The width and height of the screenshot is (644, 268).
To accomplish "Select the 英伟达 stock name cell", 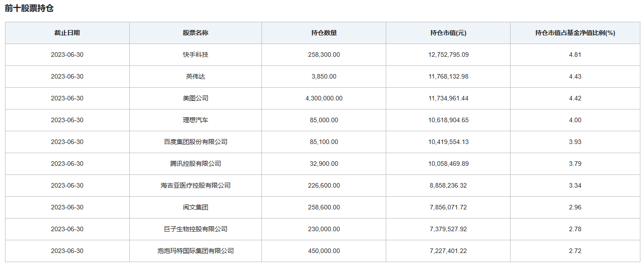I will pos(196,77).
